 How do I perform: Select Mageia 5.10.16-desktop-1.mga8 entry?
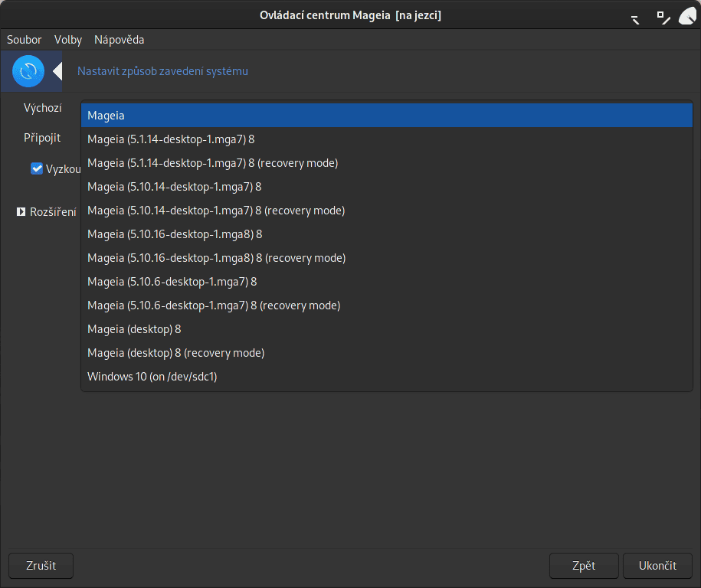173,234
